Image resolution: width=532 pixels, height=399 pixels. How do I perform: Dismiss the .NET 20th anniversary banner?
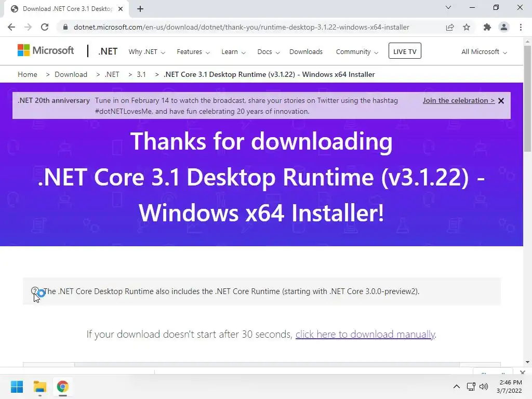coord(501,101)
